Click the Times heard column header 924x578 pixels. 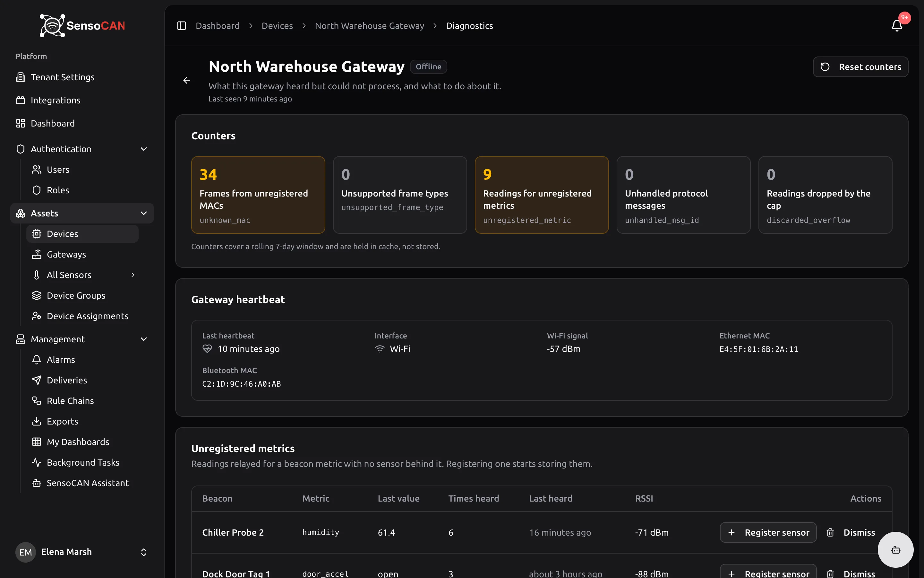[474, 498]
